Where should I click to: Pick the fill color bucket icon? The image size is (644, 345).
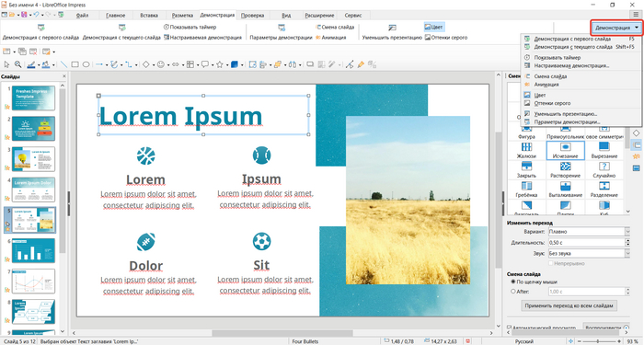tap(45, 64)
